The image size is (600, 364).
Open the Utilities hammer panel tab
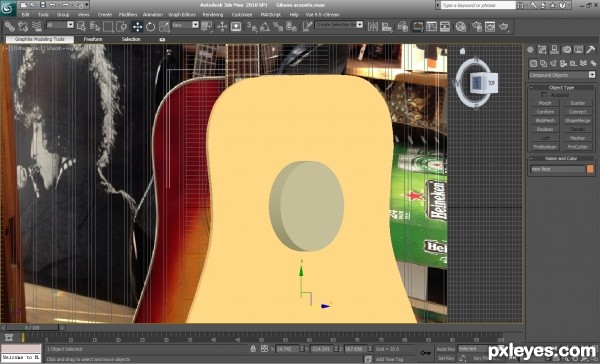(591, 49)
